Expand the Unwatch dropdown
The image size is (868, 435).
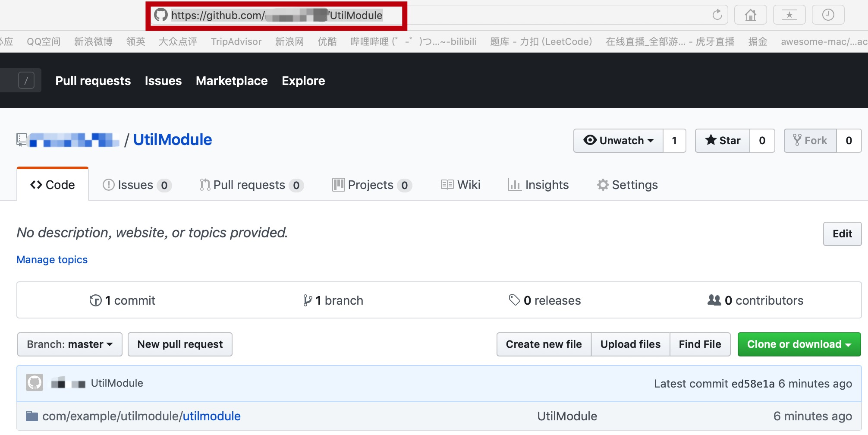[x=618, y=141]
